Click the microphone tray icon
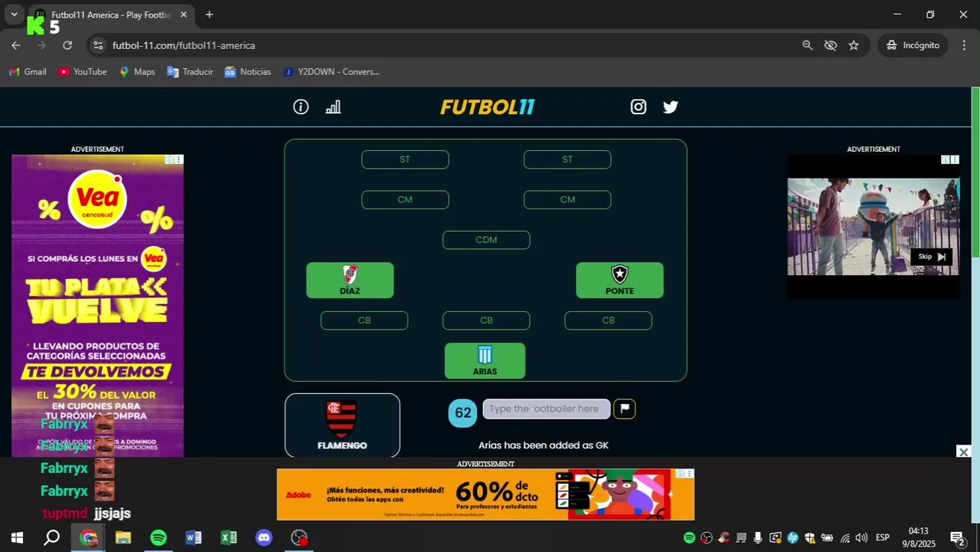The image size is (980, 552). 758,538
